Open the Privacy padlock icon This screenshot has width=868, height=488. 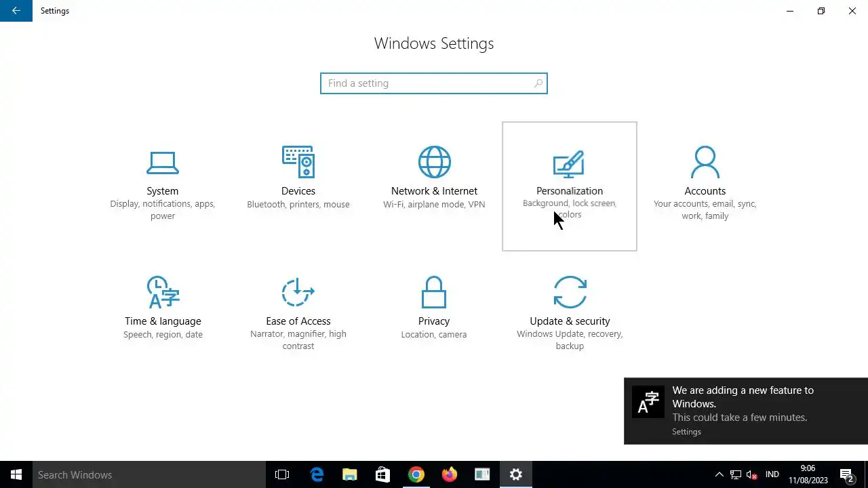click(x=434, y=292)
